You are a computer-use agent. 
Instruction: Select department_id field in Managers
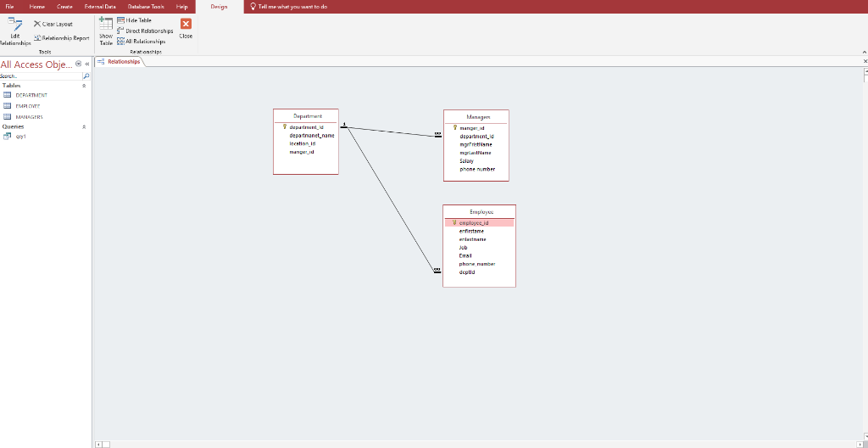(x=476, y=137)
